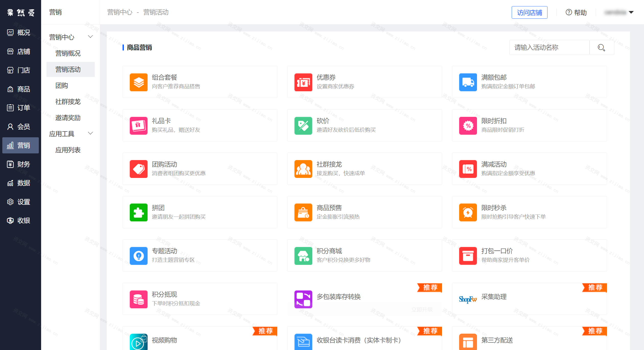Viewport: 644px width, 350px height.
Task: Click the 视频购物 play icon
Action: click(x=138, y=342)
